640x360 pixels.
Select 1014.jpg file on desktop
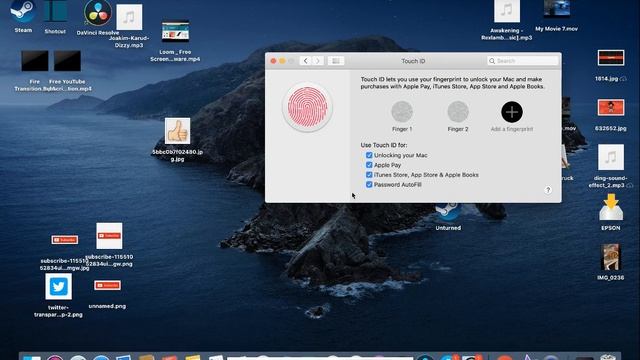tap(611, 58)
